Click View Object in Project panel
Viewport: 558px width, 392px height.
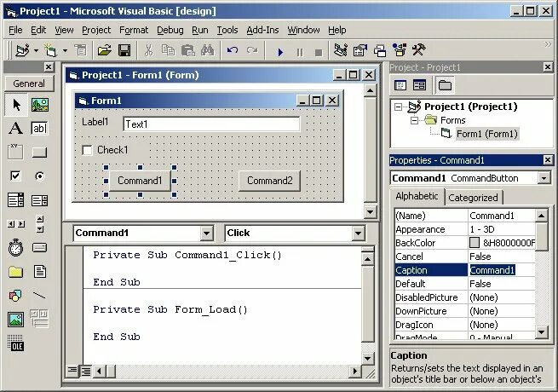[x=420, y=85]
